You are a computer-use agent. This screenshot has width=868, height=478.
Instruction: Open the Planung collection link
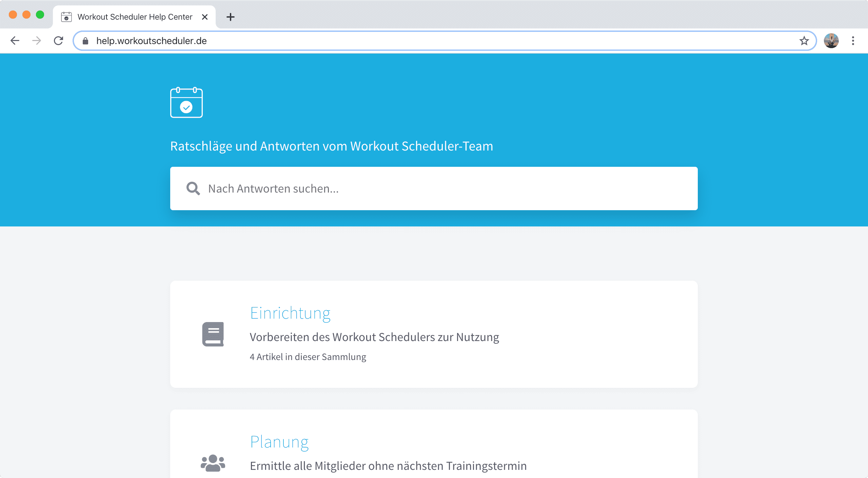click(279, 442)
